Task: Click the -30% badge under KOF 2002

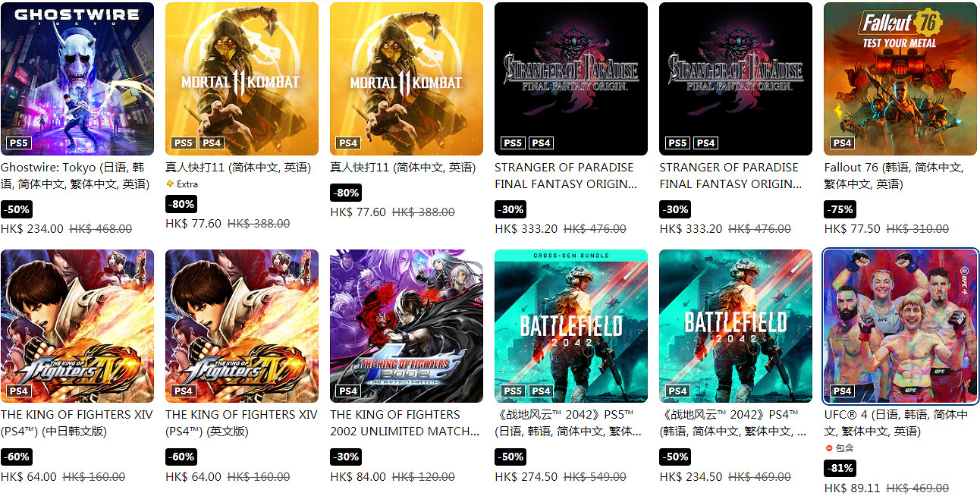Action: [346, 457]
